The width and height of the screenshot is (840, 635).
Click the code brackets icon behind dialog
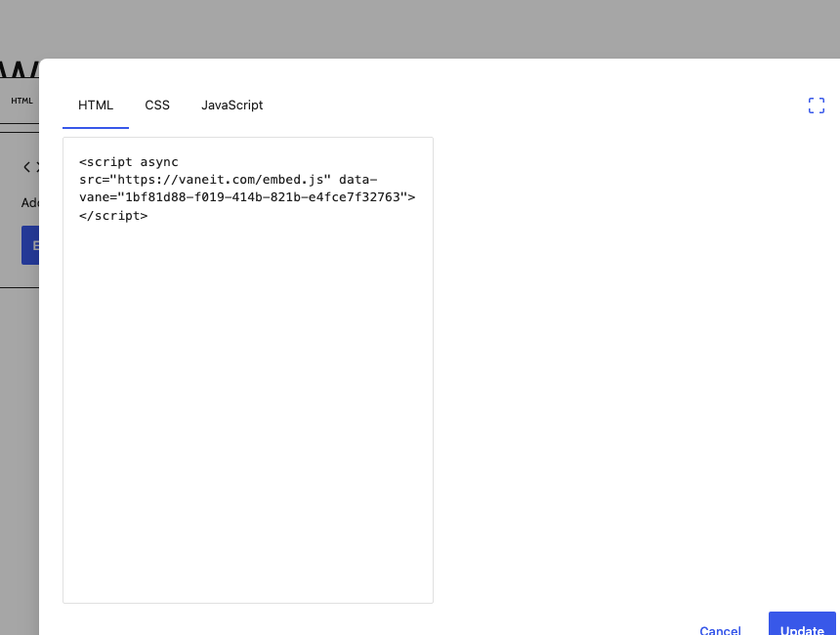pos(31,167)
